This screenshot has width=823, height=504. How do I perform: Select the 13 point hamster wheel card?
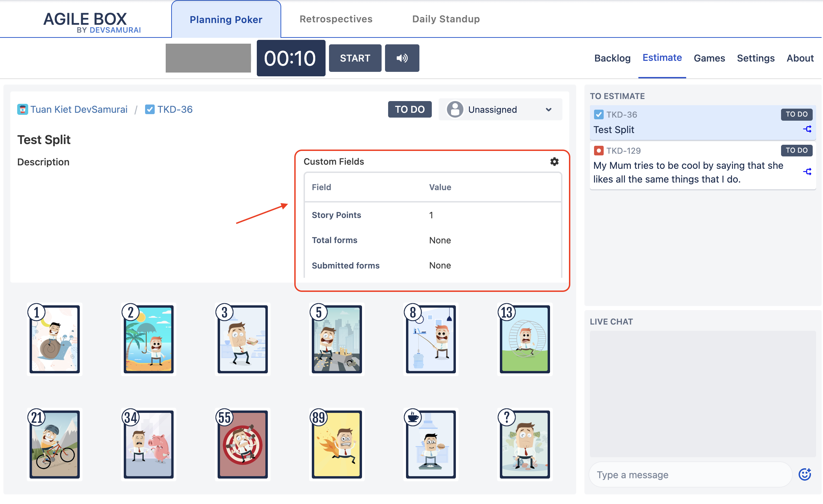pyautogui.click(x=524, y=339)
